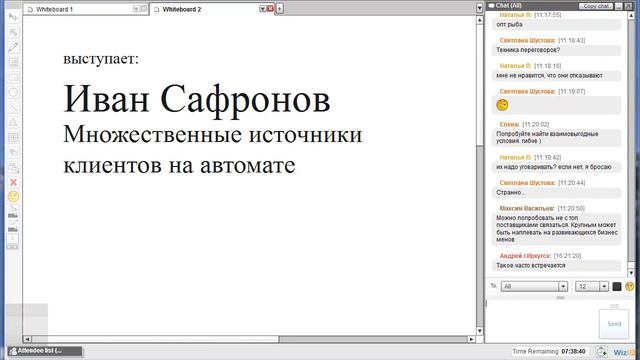The image size is (640, 360).
Task: Select the table grid tool
Action: click(13, 137)
